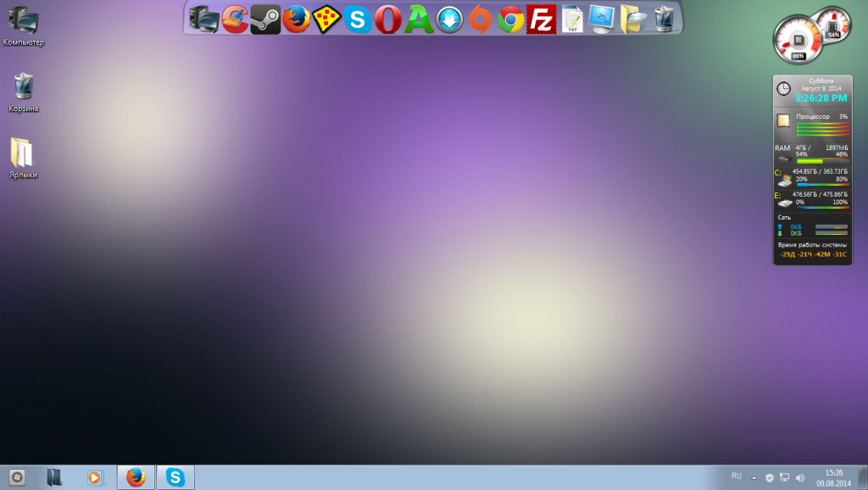Click the Firefox icon in the top dock

[296, 19]
